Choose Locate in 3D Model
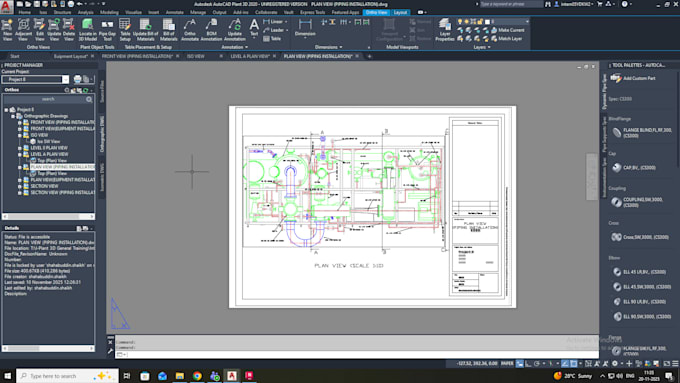Image resolution: width=680 pixels, height=383 pixels. point(88,30)
